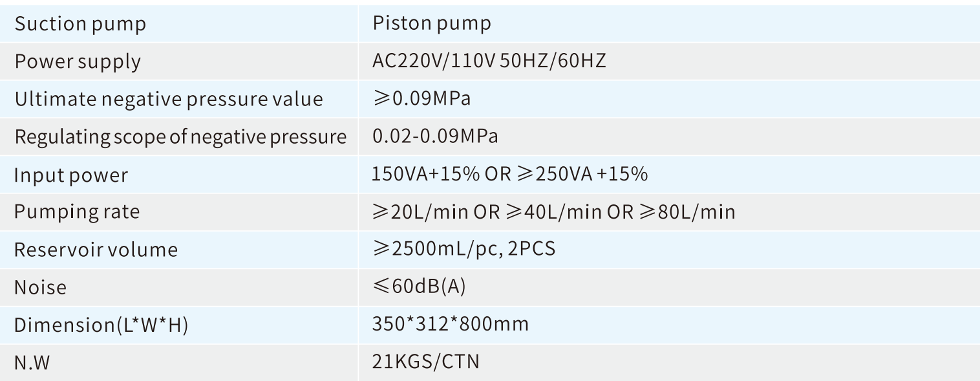Click the "N.W" row label
The width and height of the screenshot is (980, 381).
tap(32, 362)
